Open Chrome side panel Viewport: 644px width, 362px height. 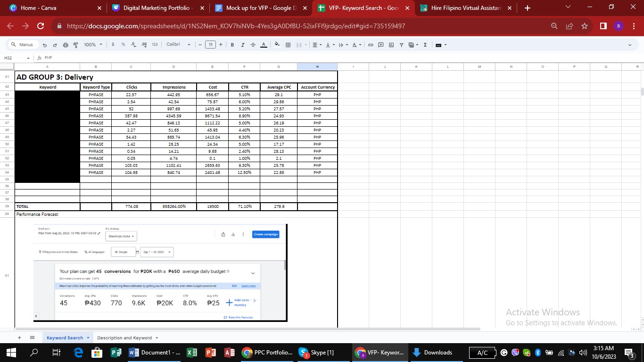pyautogui.click(x=603, y=26)
